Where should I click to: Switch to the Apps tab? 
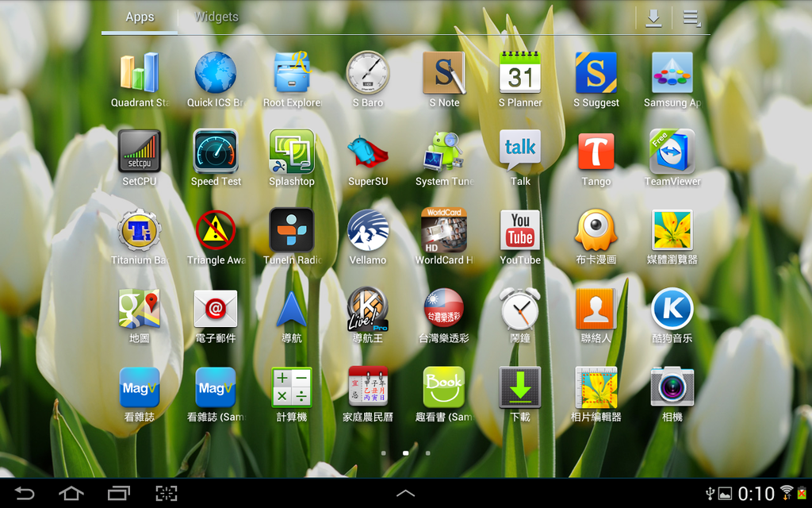[140, 17]
